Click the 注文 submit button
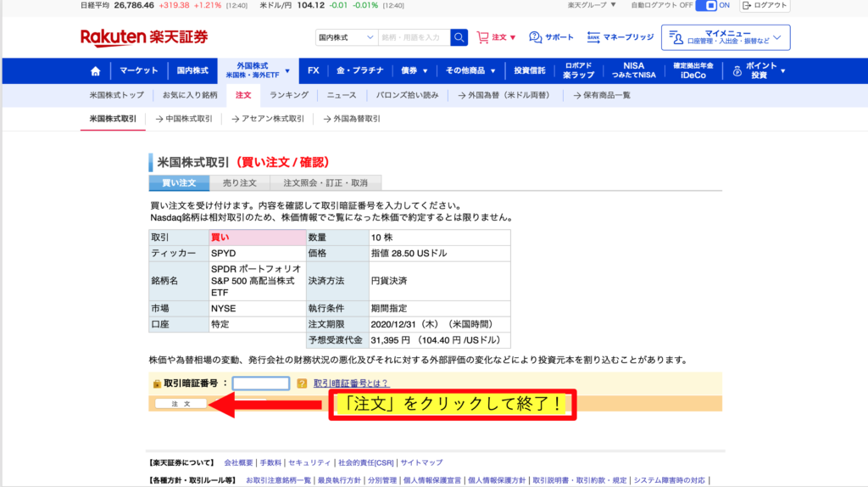 coord(181,404)
